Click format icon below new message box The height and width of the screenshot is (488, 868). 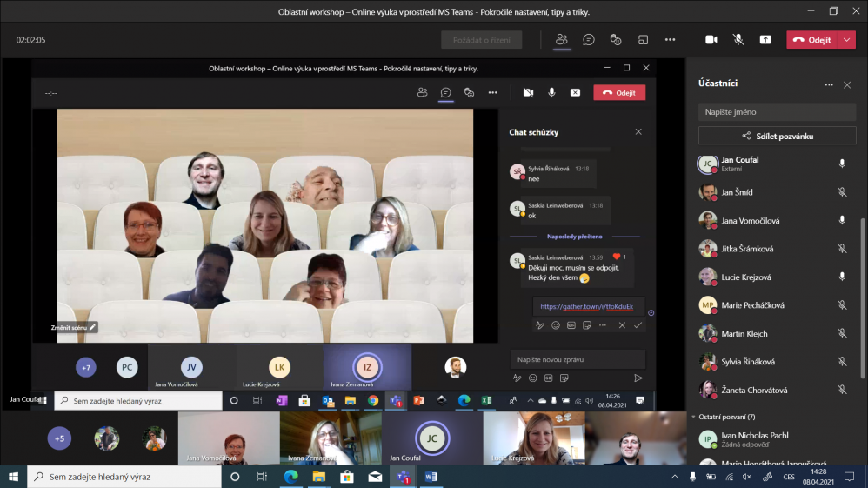point(517,378)
